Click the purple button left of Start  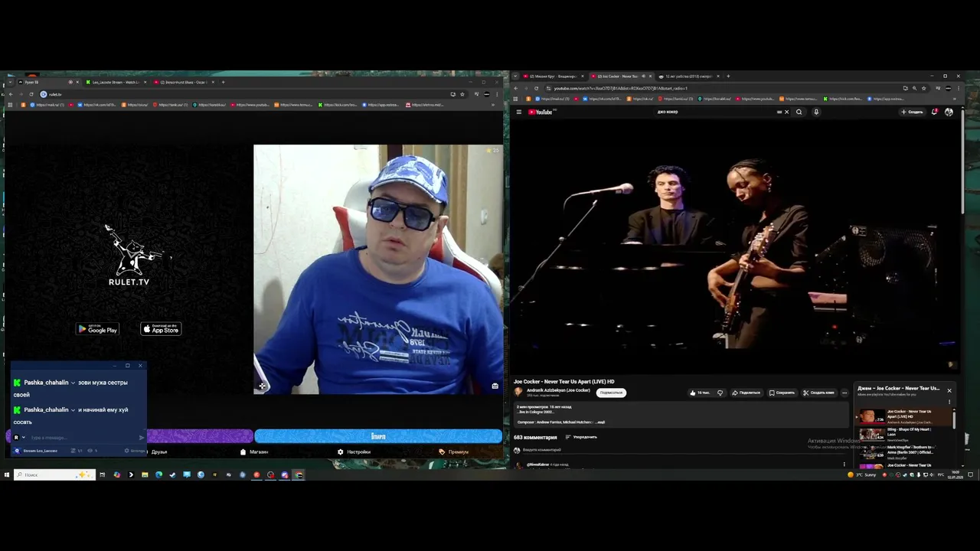click(x=200, y=436)
